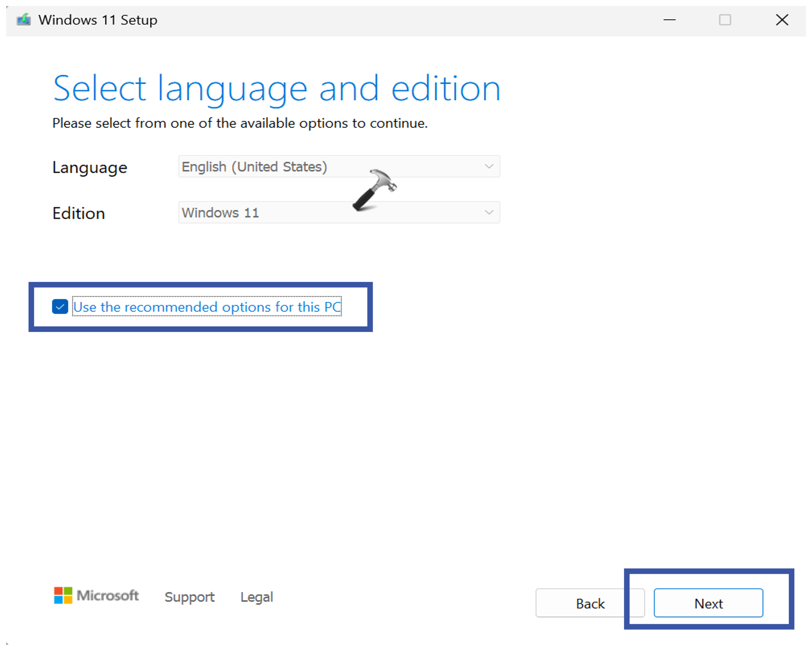Screen dimensions: 812x651
Task: Click the English (United States) field text
Action: (x=254, y=167)
